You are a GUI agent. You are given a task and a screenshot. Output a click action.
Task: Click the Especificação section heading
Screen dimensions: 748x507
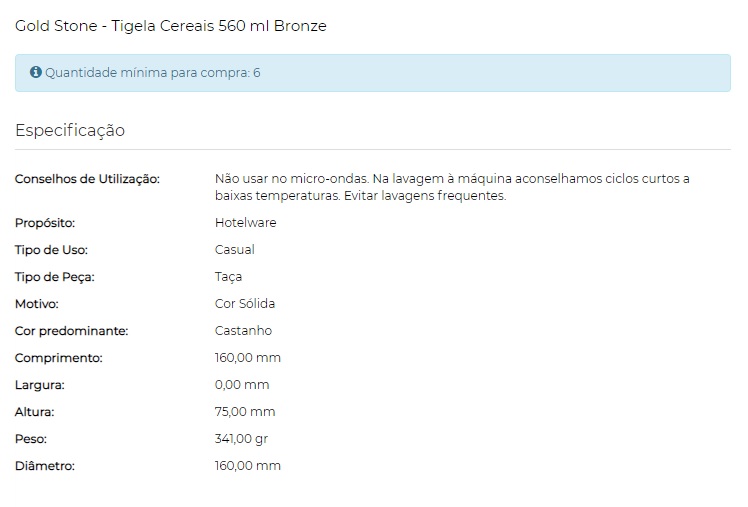[x=70, y=130]
